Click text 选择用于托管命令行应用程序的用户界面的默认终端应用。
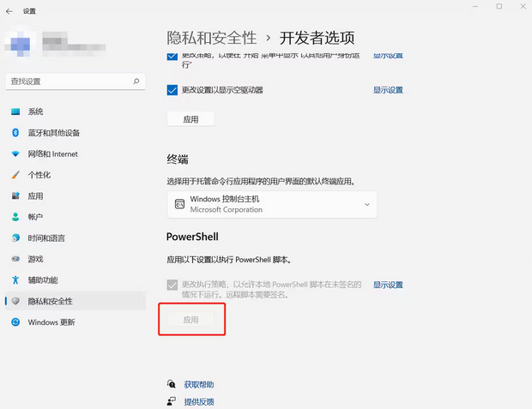 coord(261,182)
